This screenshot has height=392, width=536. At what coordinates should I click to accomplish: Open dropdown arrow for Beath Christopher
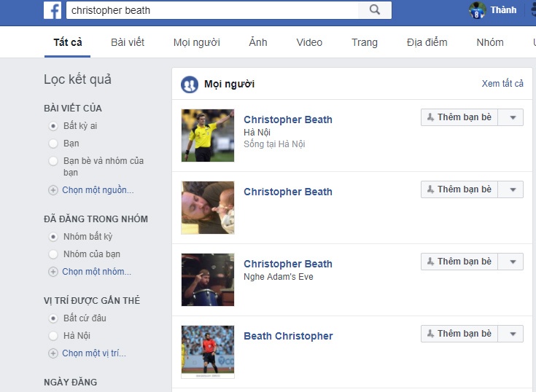pos(510,334)
